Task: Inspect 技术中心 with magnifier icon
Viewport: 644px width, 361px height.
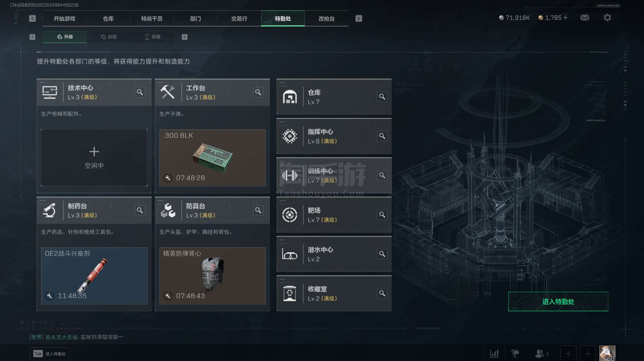Action: [140, 92]
